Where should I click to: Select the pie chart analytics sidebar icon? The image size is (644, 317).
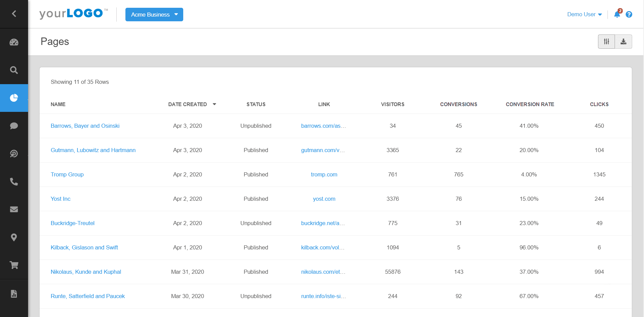(14, 98)
